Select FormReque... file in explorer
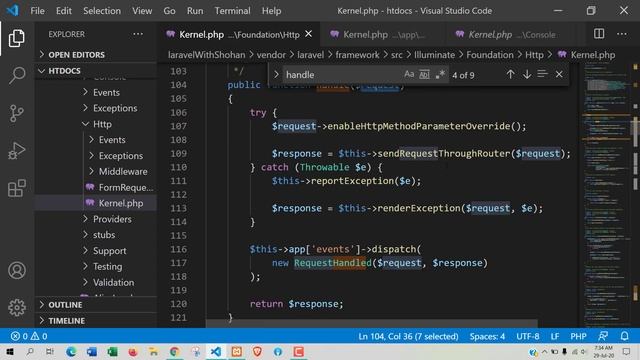Viewport: 640px width, 360px height. point(96,187)
